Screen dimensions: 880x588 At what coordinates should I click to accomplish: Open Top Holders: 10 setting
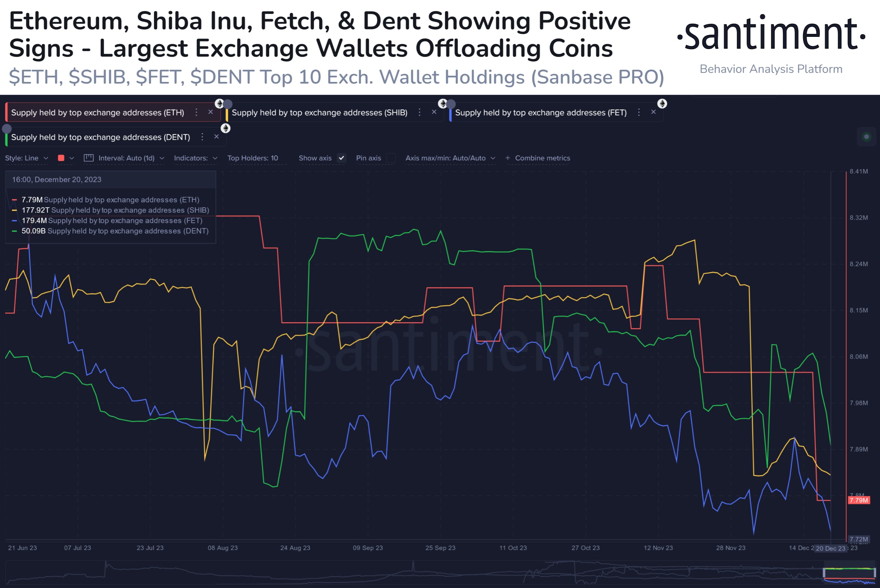pos(253,158)
